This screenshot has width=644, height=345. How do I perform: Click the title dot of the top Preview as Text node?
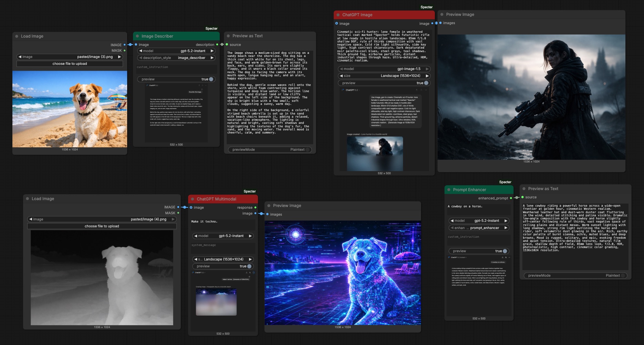click(x=228, y=36)
